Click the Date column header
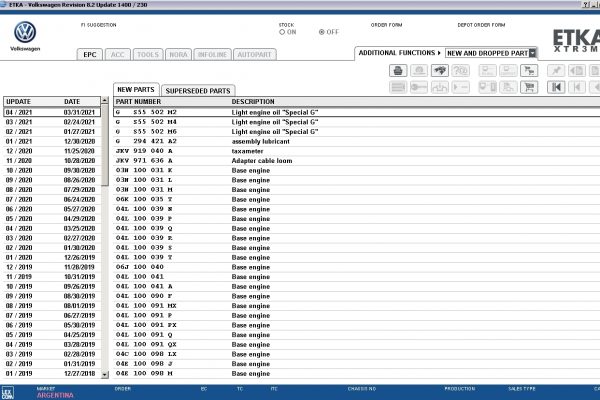The width and height of the screenshot is (600, 400). point(72,101)
